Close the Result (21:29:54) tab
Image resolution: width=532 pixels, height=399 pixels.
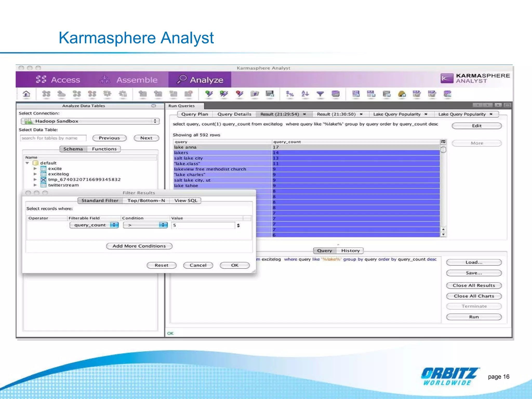[304, 114]
